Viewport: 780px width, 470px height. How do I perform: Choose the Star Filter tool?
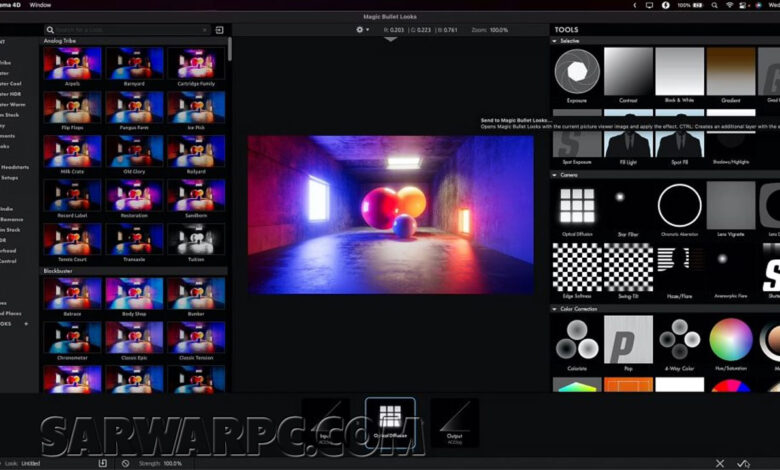[x=628, y=205]
